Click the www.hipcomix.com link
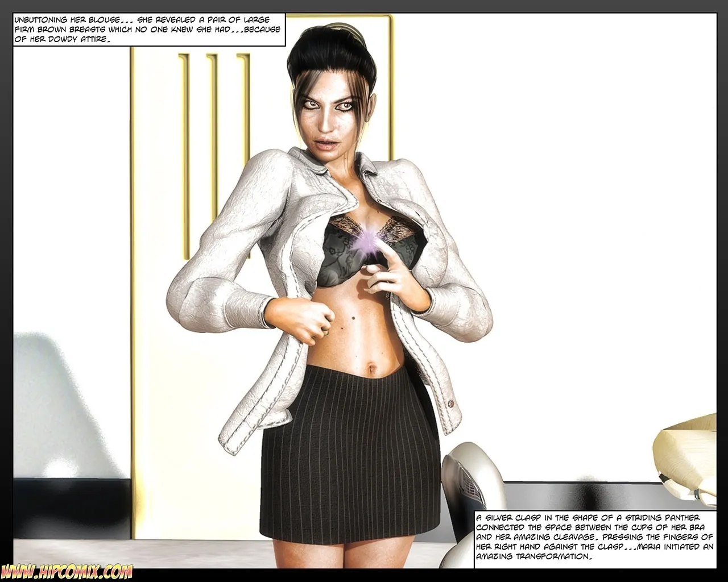This screenshot has height=582, width=728. pos(67,571)
